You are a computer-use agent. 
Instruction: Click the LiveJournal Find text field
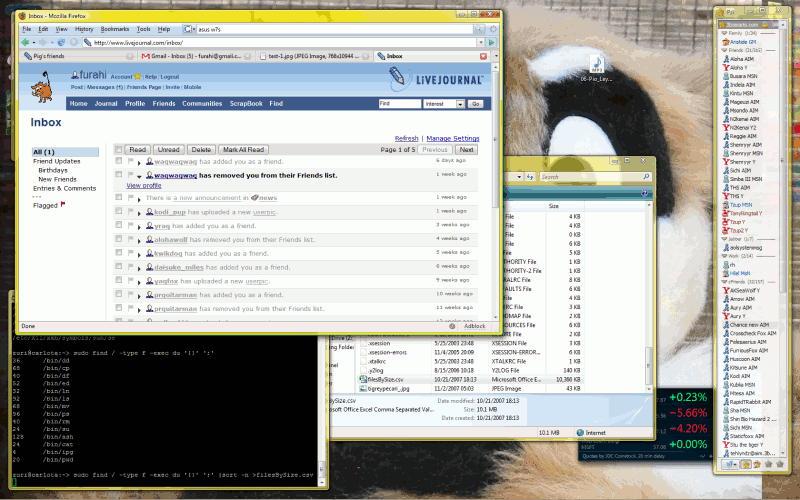pos(398,103)
